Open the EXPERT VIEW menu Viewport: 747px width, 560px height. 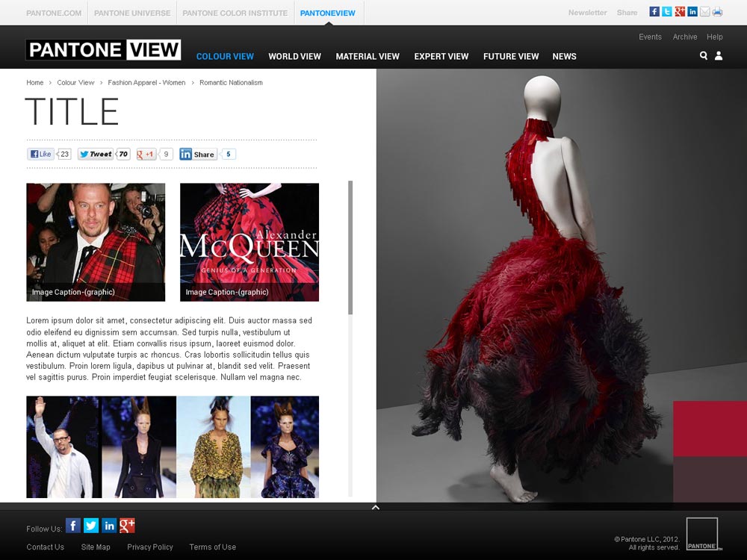(441, 56)
